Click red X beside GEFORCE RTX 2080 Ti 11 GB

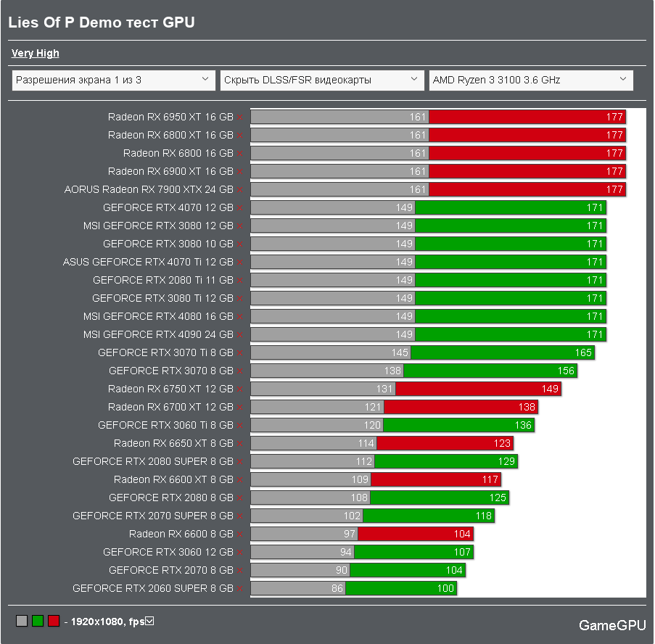[x=240, y=281]
